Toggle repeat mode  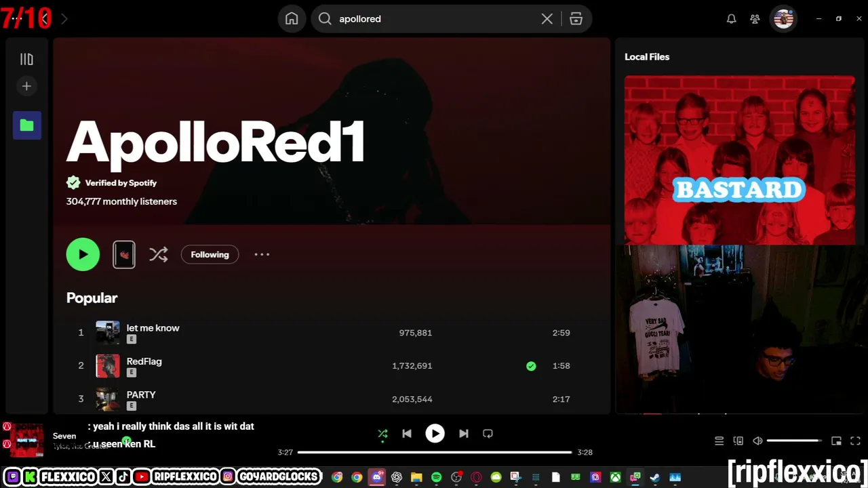[x=488, y=434]
